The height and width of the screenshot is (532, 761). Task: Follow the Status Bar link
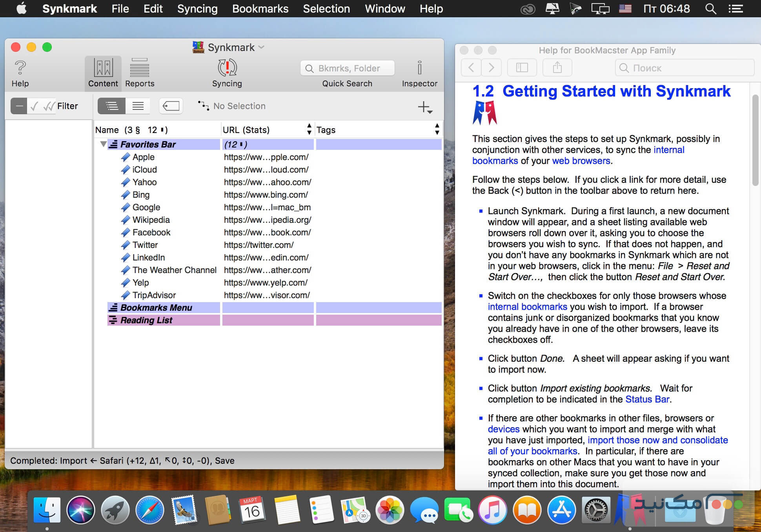(647, 399)
